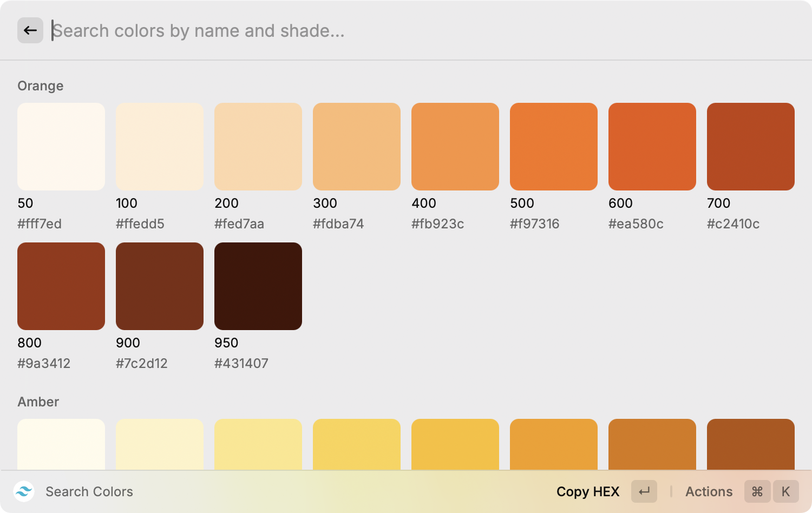Pick the Orange 900 swatch #7c2d12
Viewport: 812px width, 513px height.
(x=160, y=286)
